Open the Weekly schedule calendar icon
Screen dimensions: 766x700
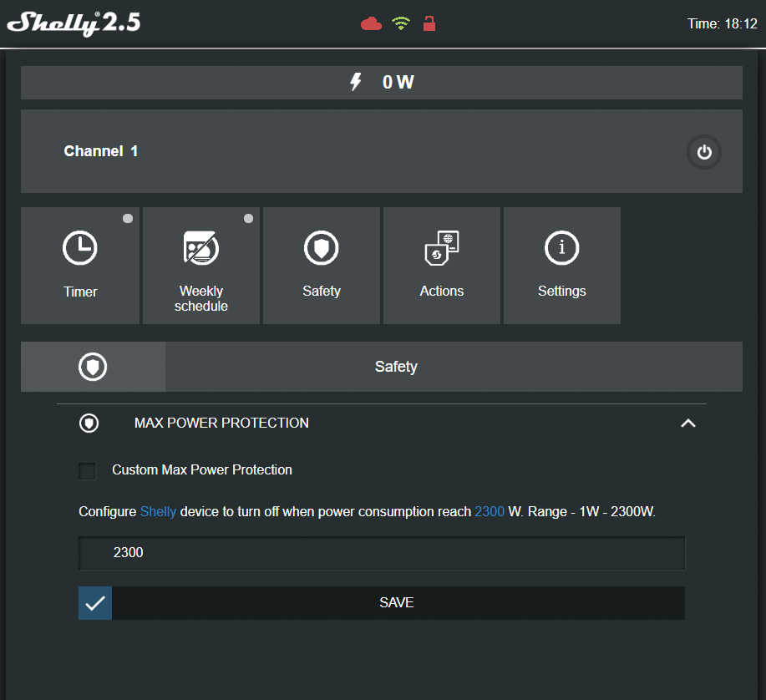(200, 248)
